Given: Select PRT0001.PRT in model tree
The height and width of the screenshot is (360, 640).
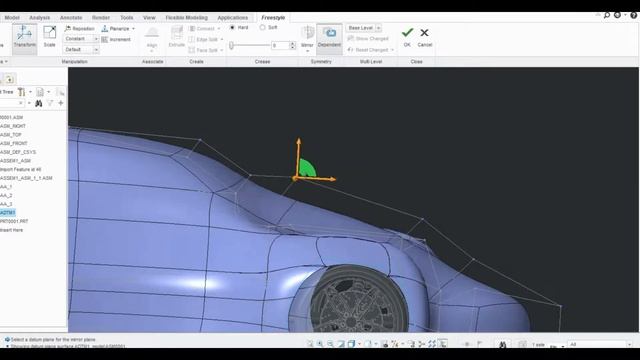Looking at the screenshot, I should [14, 221].
